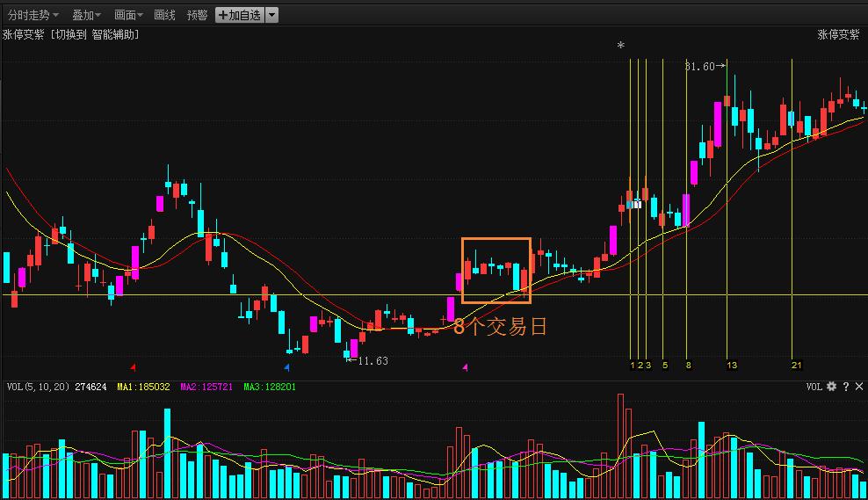Expand the 叠加 overlay dropdown

(86, 15)
